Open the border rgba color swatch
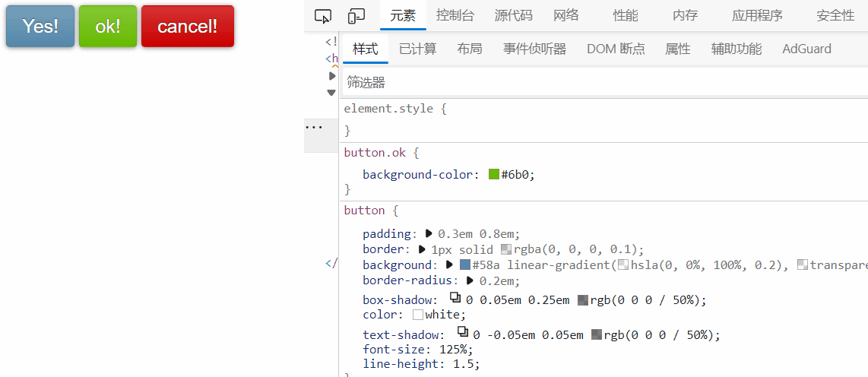This screenshot has height=377, width=868. 506,249
